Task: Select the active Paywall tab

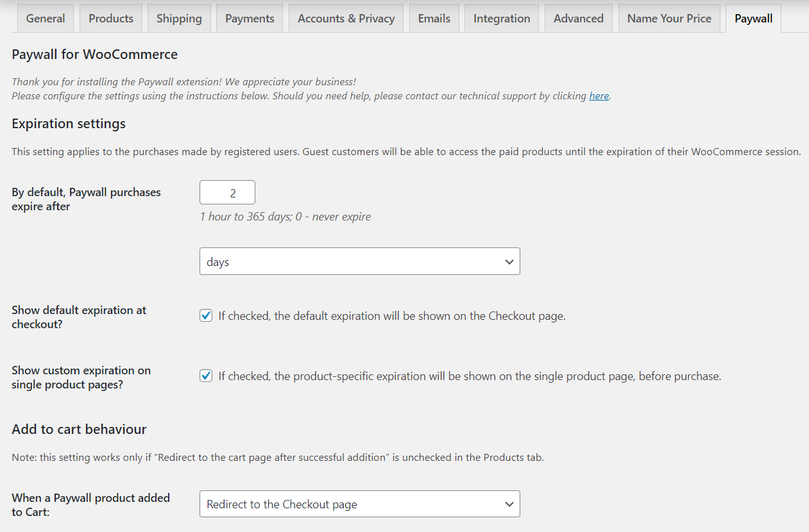Action: pyautogui.click(x=753, y=18)
